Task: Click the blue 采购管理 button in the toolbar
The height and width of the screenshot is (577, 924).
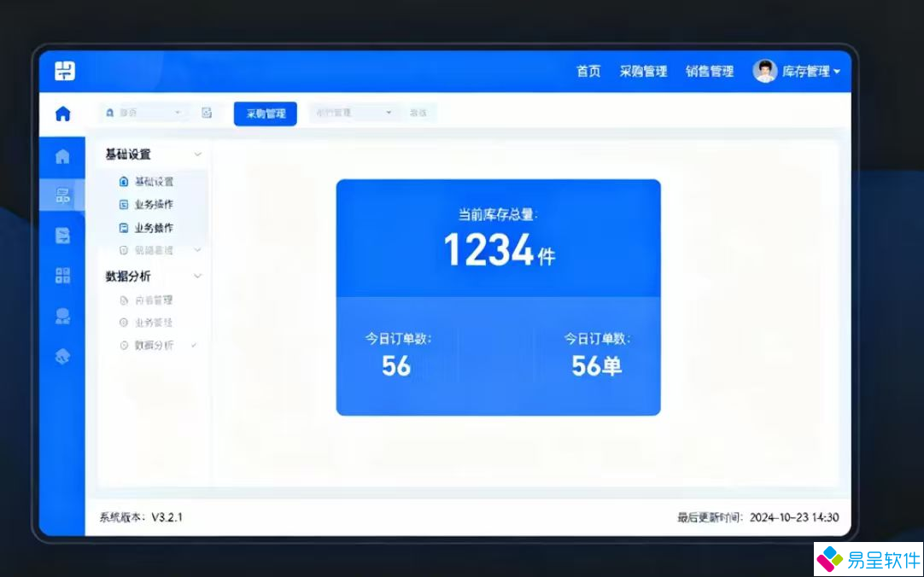Action: pyautogui.click(x=266, y=114)
